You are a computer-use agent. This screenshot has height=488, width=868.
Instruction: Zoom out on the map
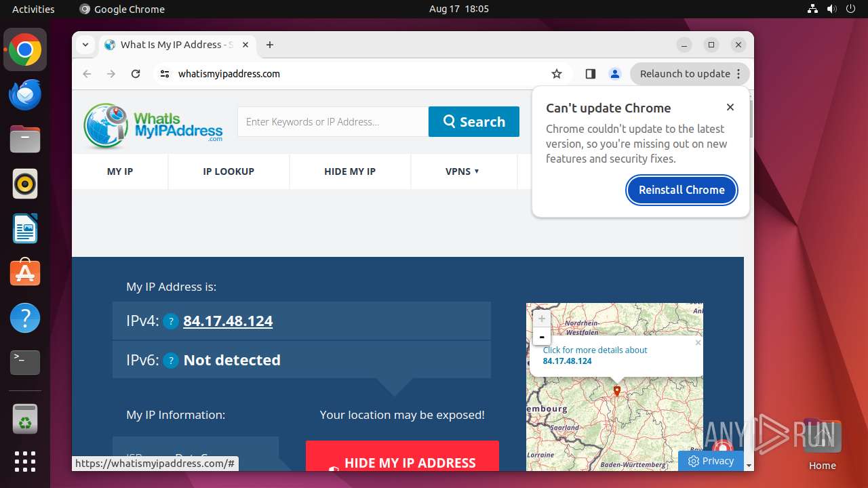(x=541, y=336)
